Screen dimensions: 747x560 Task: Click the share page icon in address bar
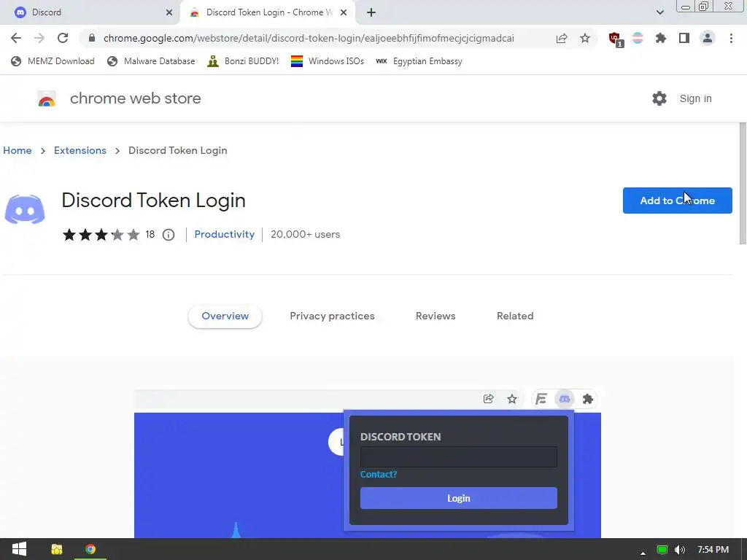click(562, 38)
